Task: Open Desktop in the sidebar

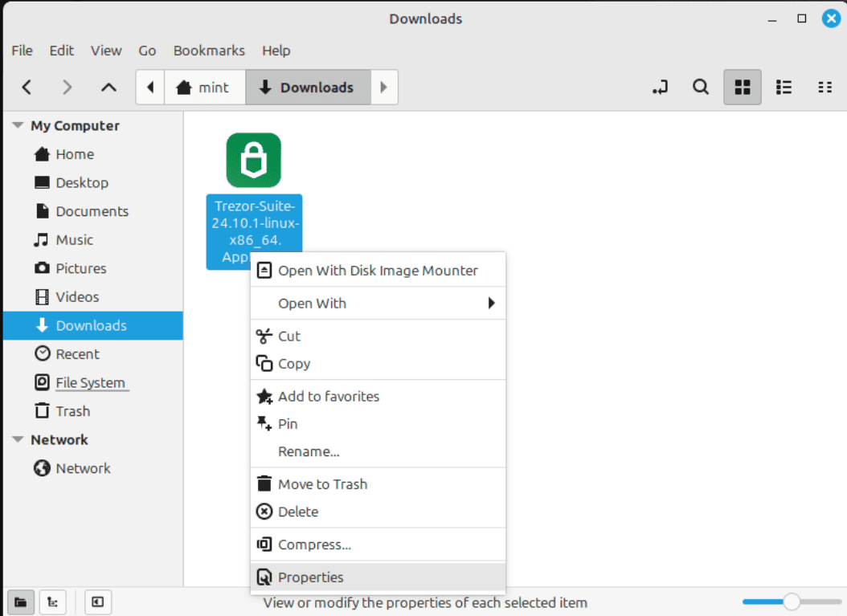Action: (x=93, y=183)
